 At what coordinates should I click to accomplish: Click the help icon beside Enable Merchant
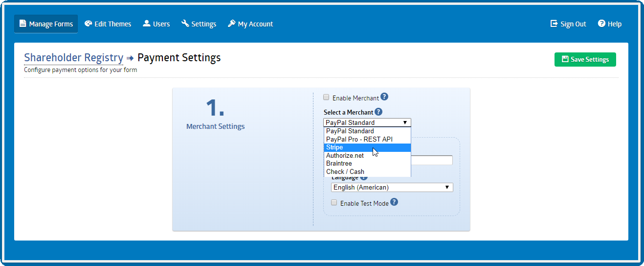click(384, 97)
